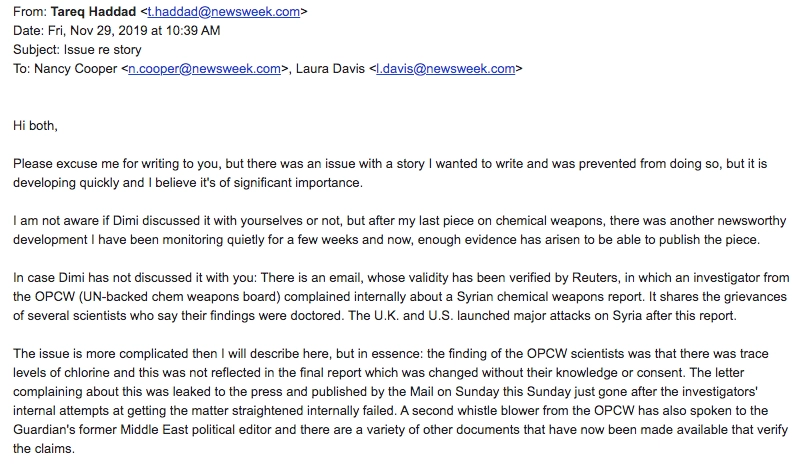This screenshot has width=810, height=466.
Task: Click the "Subject:" header label
Action: coord(36,50)
